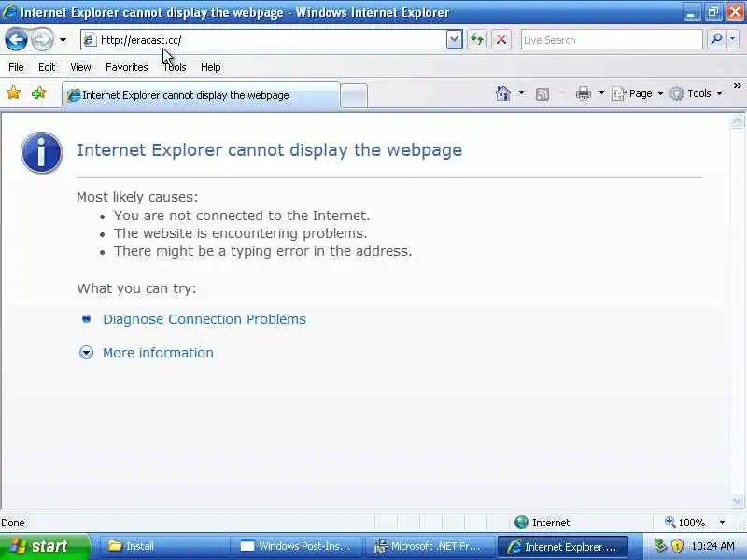Open the Windows Start menu

click(45, 546)
